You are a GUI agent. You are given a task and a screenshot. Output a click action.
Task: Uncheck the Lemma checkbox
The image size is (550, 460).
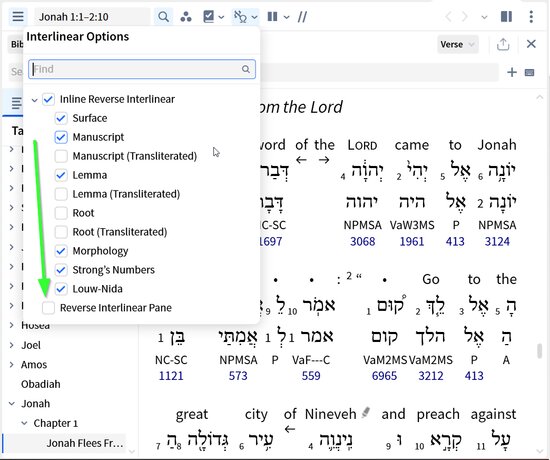pyautogui.click(x=61, y=175)
